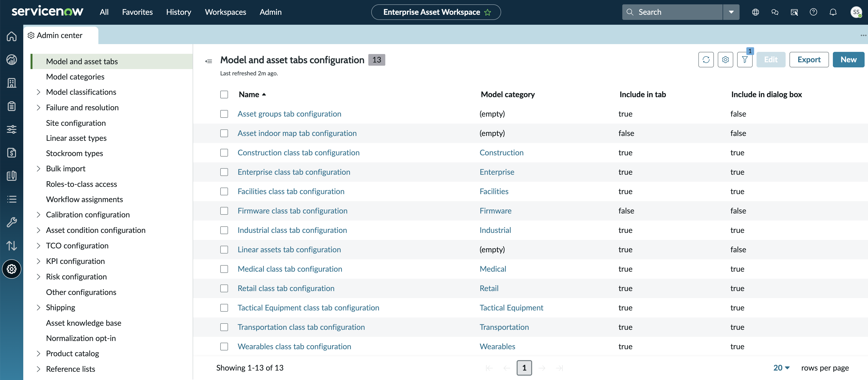Select page 1 in pagination

(524, 368)
